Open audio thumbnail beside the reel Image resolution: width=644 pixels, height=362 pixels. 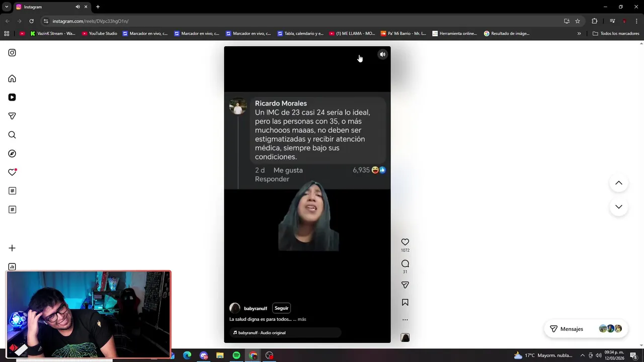[x=405, y=337]
